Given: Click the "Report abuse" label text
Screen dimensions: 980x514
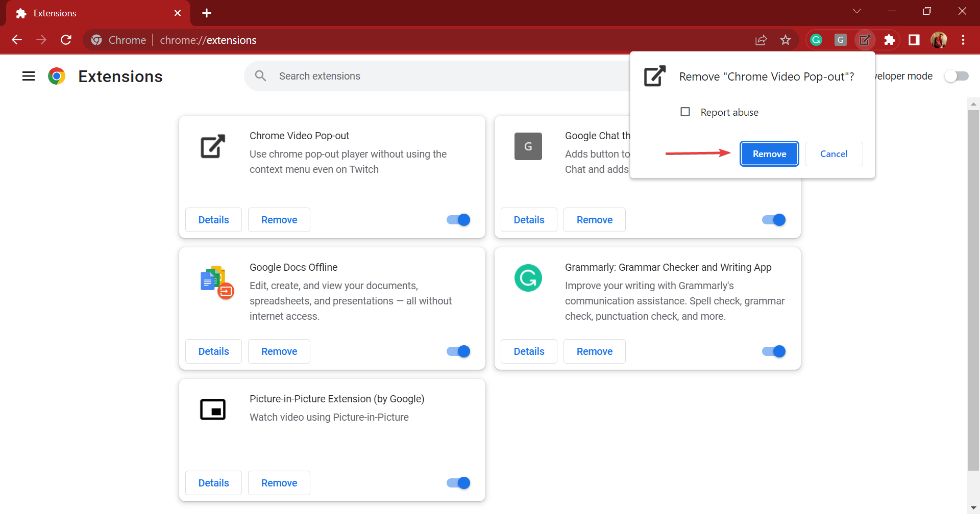Looking at the screenshot, I should [729, 112].
